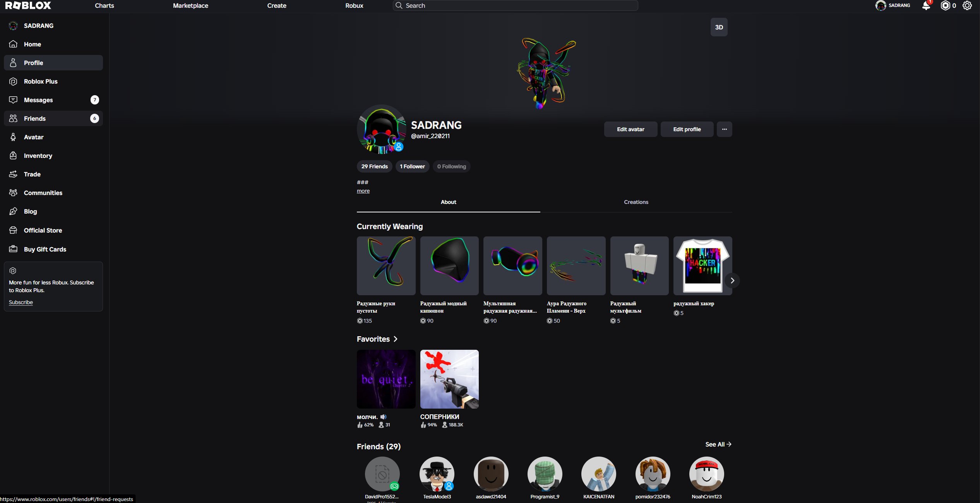
Task: Open Programist_9 friend avatar
Action: (545, 474)
